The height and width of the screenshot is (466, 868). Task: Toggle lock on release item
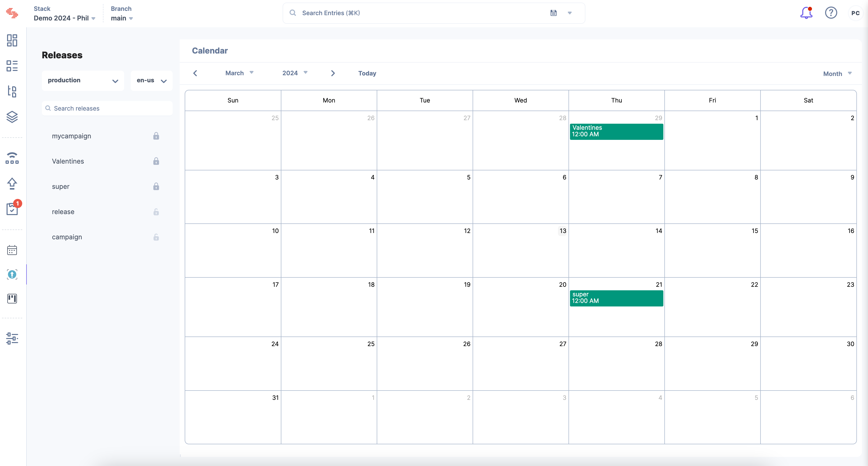point(156,212)
